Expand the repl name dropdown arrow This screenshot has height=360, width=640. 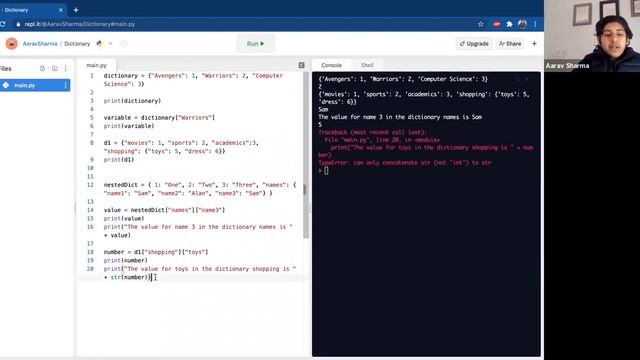110,44
